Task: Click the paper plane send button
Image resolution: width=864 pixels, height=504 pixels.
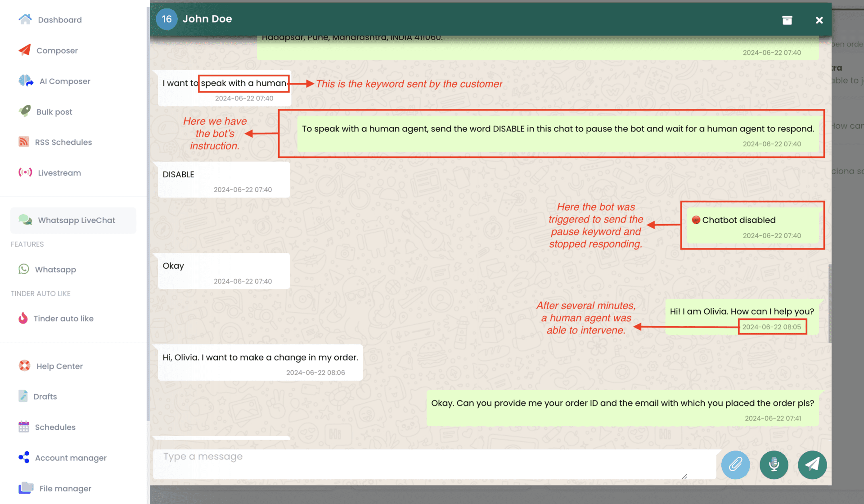Action: click(812, 464)
